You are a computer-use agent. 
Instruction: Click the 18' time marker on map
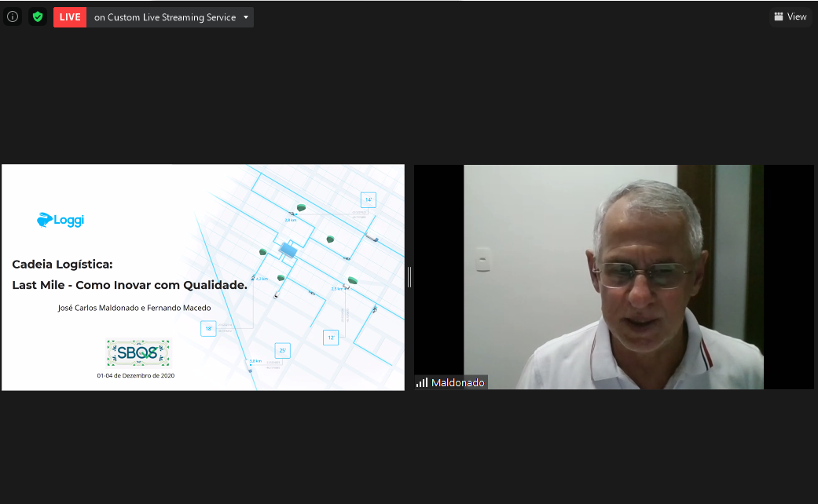pos(208,329)
